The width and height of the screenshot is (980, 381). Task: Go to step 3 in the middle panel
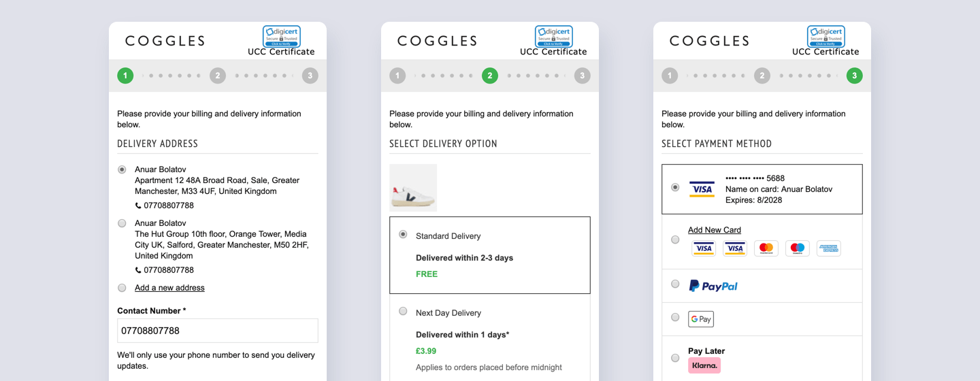coord(582,76)
